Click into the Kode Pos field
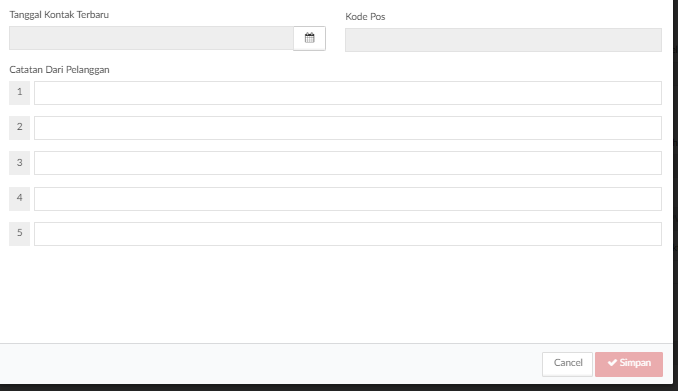Image resolution: width=678 pixels, height=391 pixels. tap(503, 40)
